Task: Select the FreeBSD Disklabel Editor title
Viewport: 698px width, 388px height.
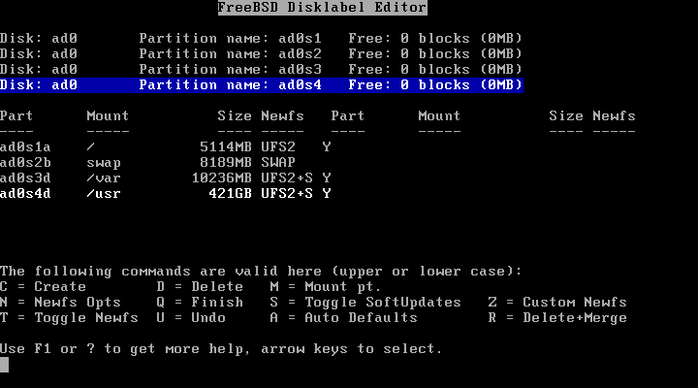Action: click(x=322, y=8)
